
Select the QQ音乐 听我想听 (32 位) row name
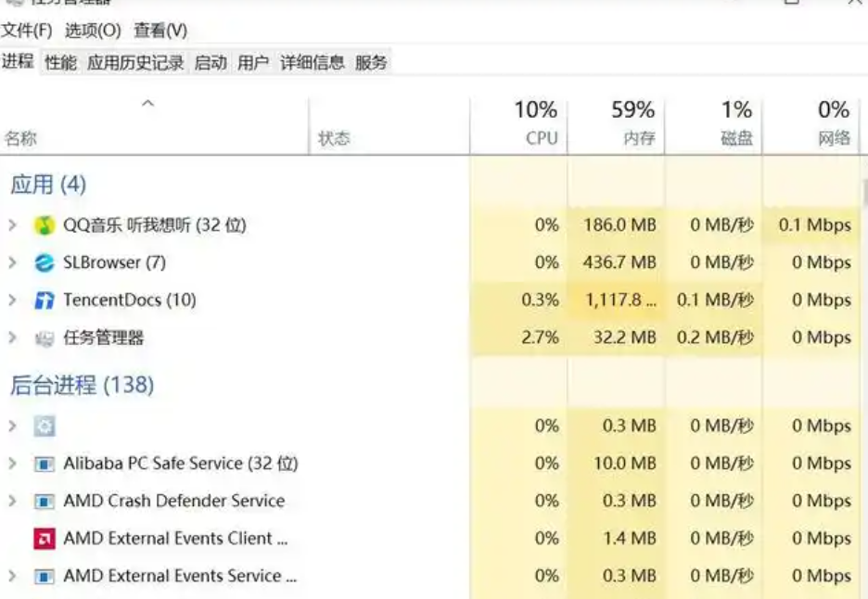(155, 225)
